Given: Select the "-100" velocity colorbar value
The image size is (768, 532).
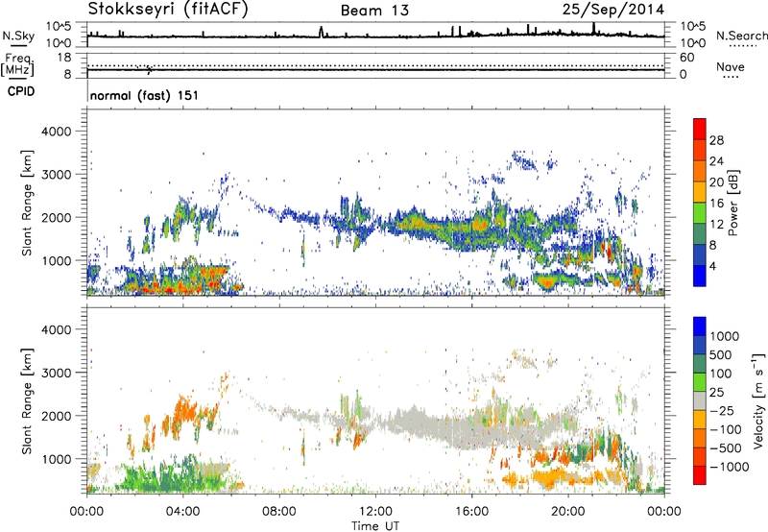Looking at the screenshot, I should click(726, 429).
